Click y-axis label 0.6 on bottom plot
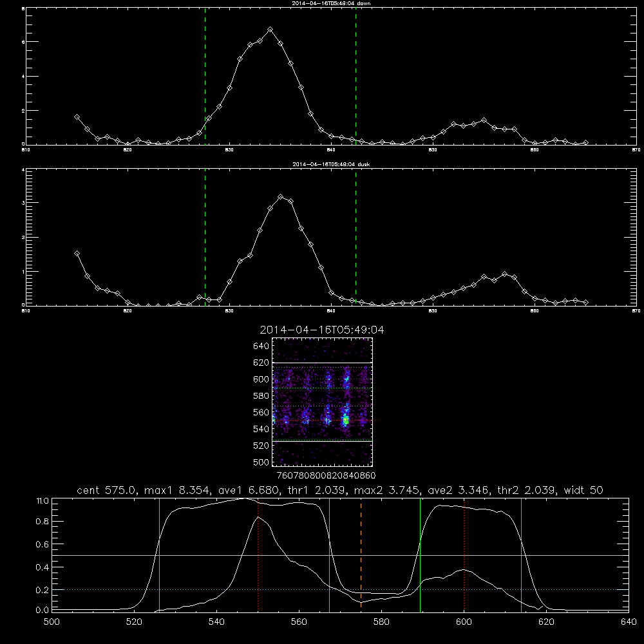 (x=43, y=544)
